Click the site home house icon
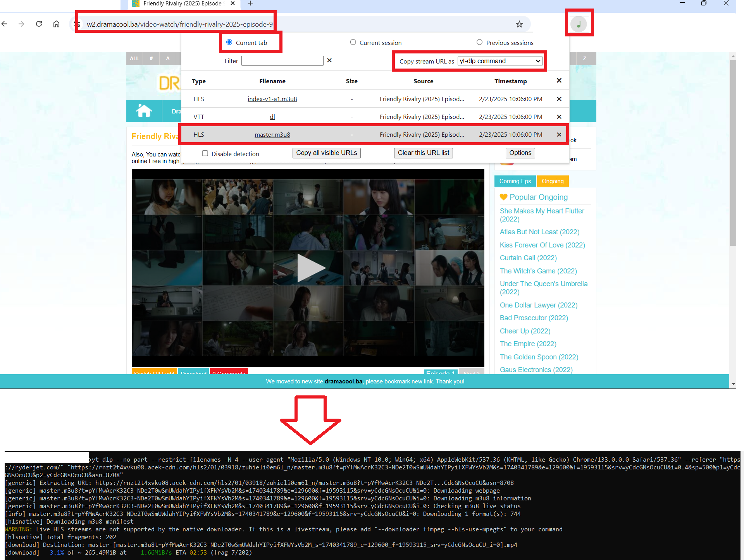744x560 pixels. pyautogui.click(x=144, y=111)
